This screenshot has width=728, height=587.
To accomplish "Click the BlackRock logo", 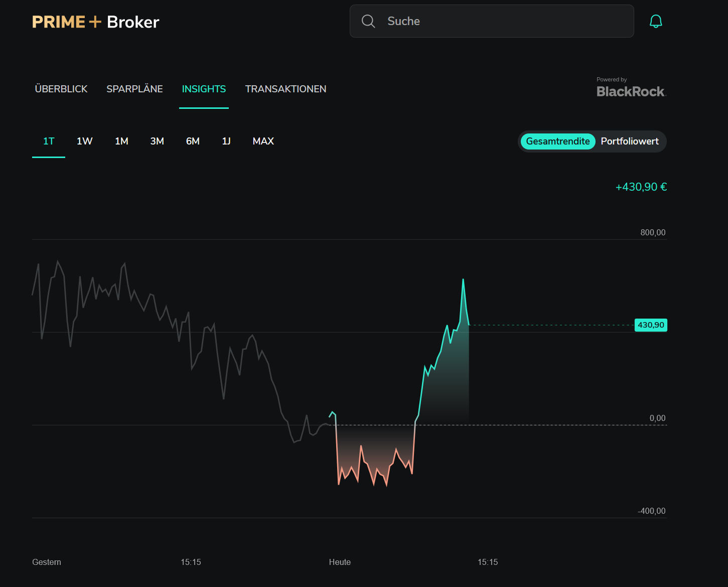I will pyautogui.click(x=631, y=91).
